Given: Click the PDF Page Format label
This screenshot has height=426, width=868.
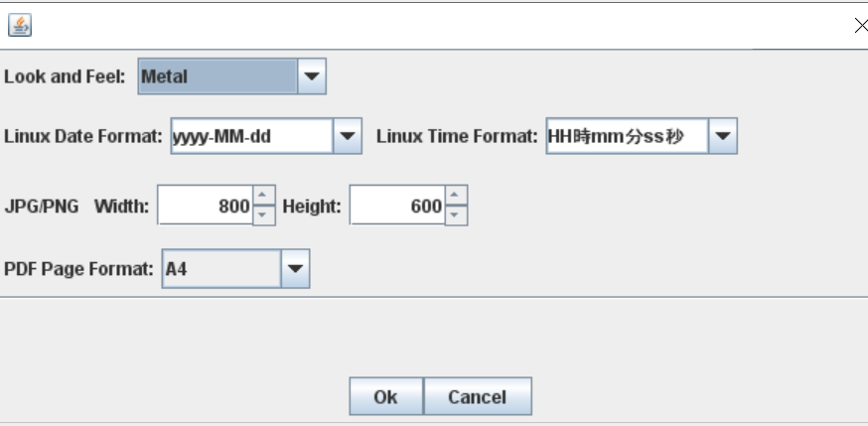Looking at the screenshot, I should 78,269.
